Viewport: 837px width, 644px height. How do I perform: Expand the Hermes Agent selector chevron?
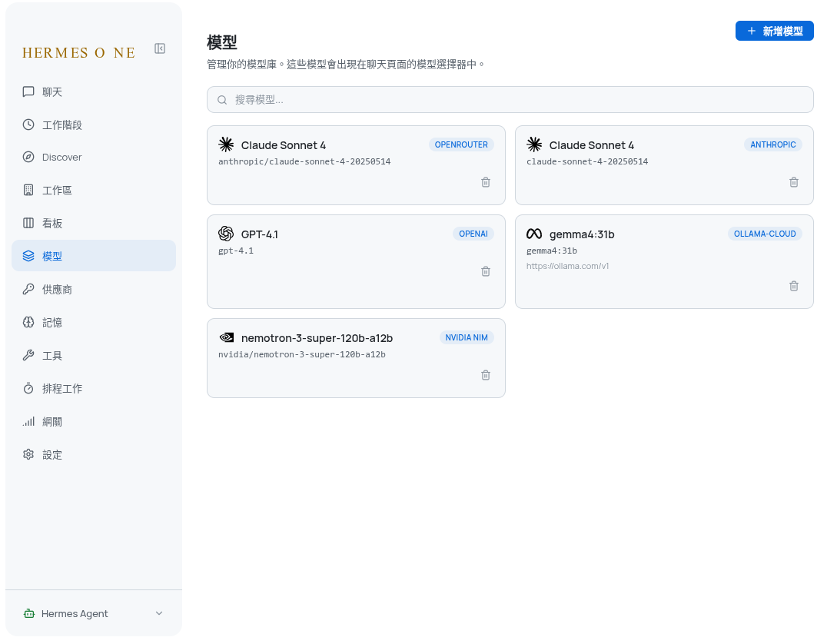point(159,613)
